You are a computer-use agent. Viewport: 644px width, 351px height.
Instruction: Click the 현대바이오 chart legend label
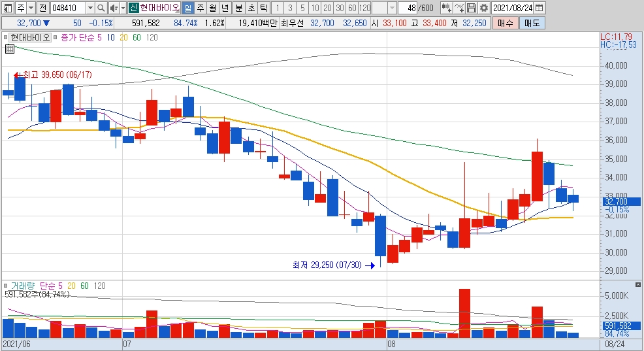click(29, 37)
